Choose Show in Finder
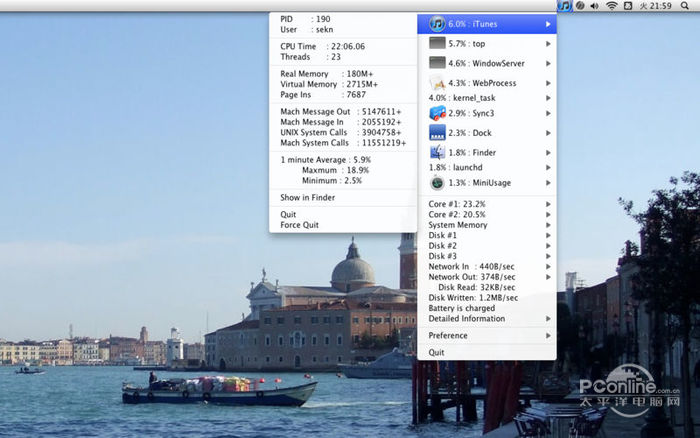Image resolution: width=700 pixels, height=438 pixels. pos(307,198)
